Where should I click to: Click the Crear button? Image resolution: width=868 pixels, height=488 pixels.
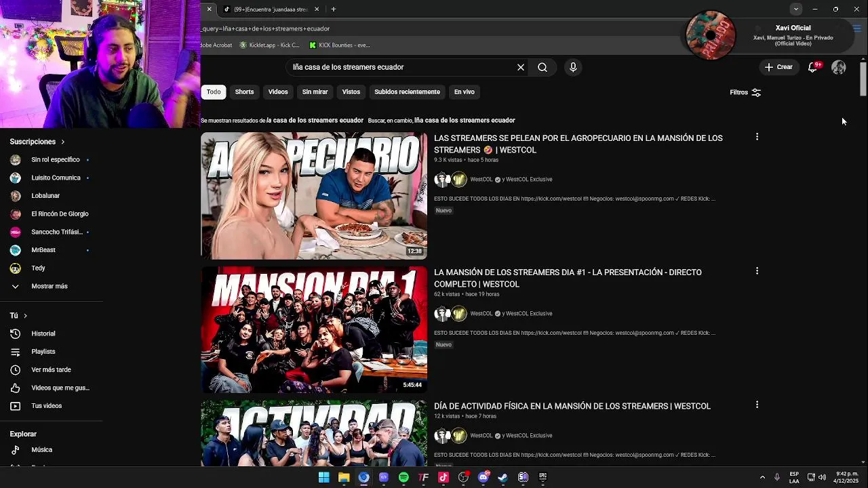(778, 67)
